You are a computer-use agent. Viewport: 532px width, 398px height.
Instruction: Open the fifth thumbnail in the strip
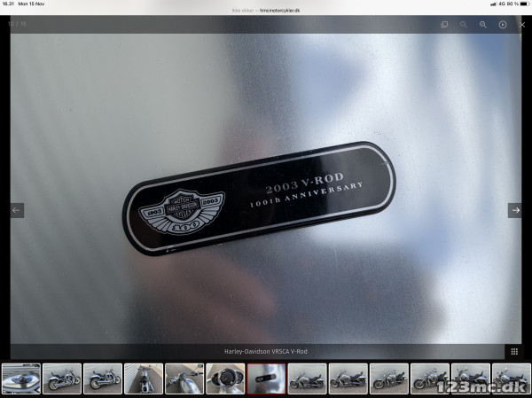point(184,378)
